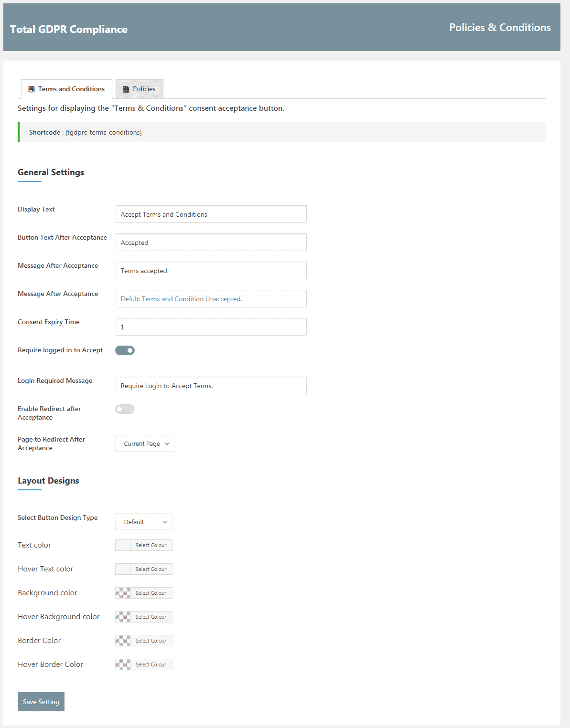Click the Hover Border Color swatch
This screenshot has width=570, height=728.
click(123, 665)
